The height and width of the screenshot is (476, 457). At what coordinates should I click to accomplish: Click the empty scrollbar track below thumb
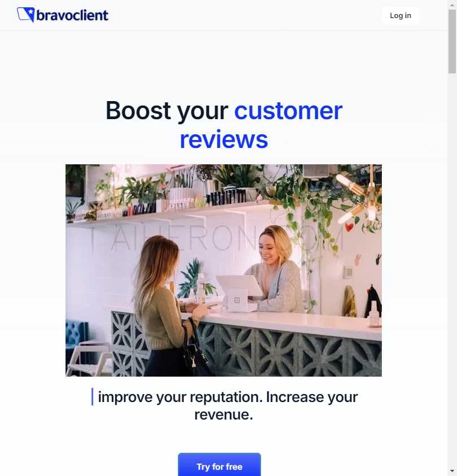pos(452,270)
